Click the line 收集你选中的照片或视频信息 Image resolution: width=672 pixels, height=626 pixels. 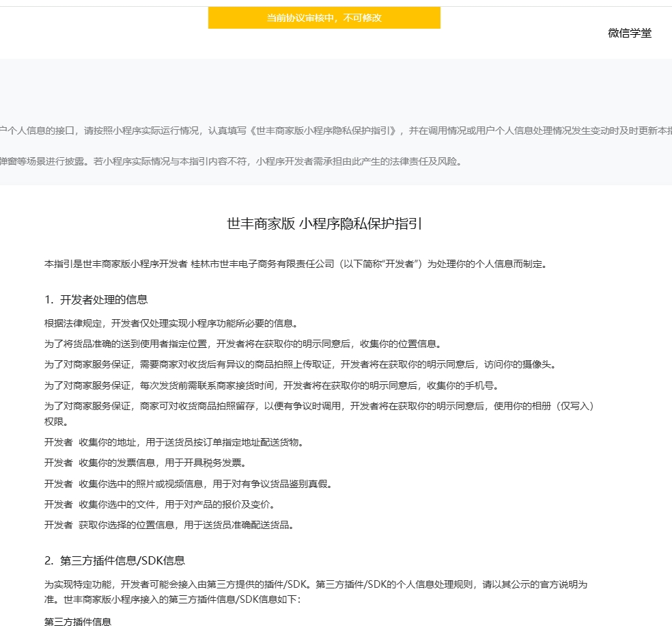(188, 484)
